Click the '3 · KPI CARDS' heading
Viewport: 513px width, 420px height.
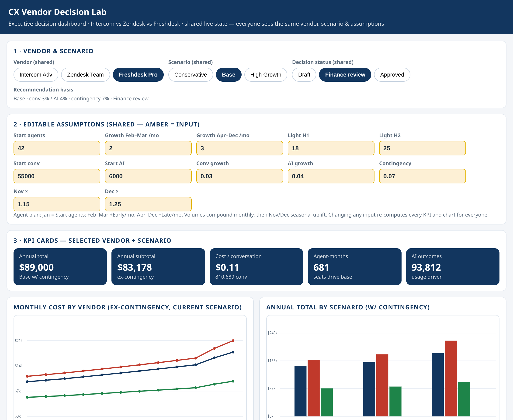tap(92, 241)
